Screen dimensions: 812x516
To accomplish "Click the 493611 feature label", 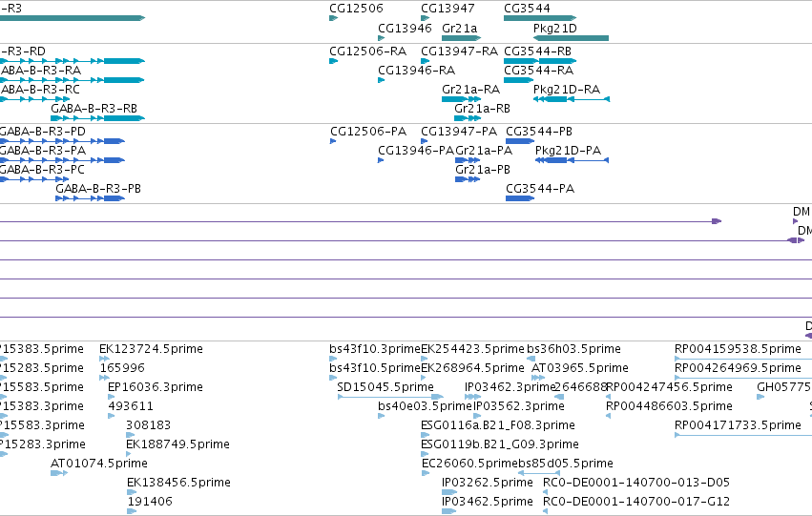I will (x=131, y=406).
